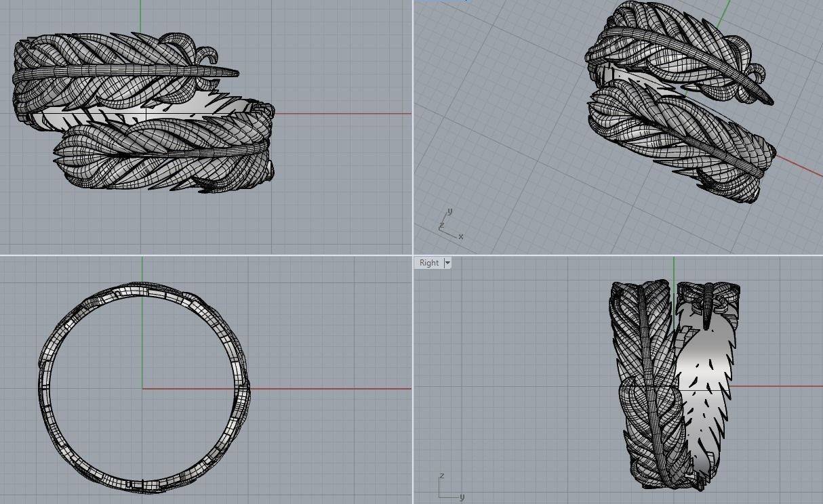
Task: Select the circular ring profile in the bottom-left viewport
Action: click(144, 387)
